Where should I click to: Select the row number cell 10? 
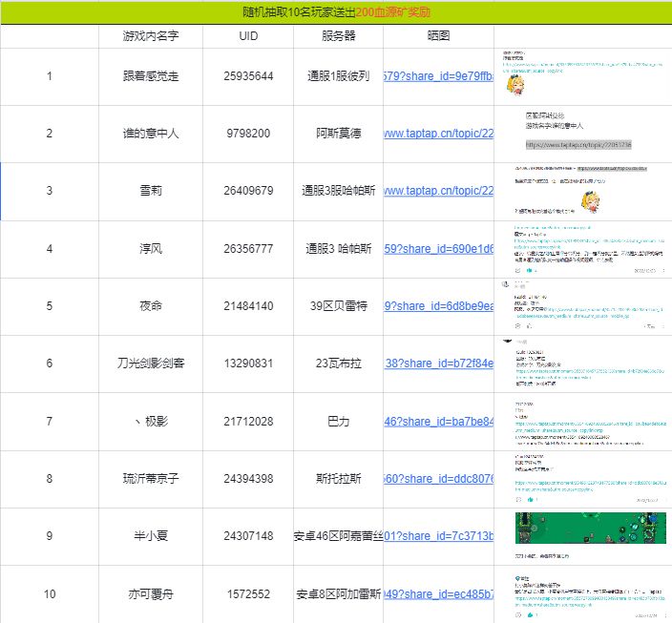coord(50,594)
